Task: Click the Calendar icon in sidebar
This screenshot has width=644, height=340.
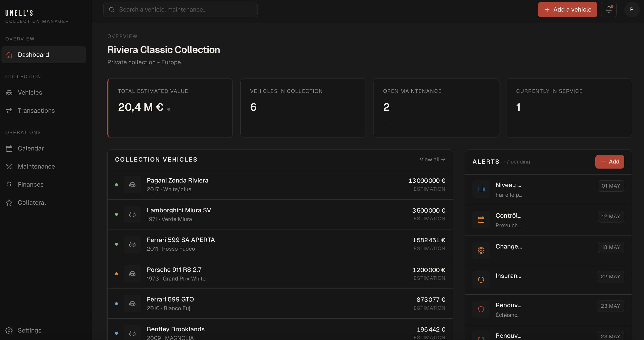Action: pyautogui.click(x=9, y=149)
